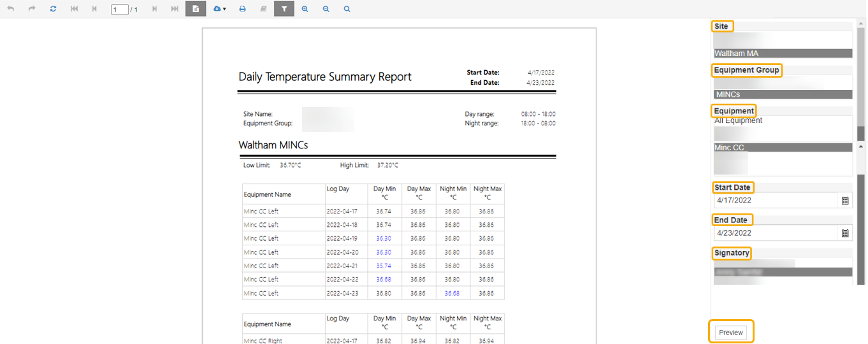868x344 pixels.
Task: Select Waltham MA in Site list
Action: pos(783,54)
